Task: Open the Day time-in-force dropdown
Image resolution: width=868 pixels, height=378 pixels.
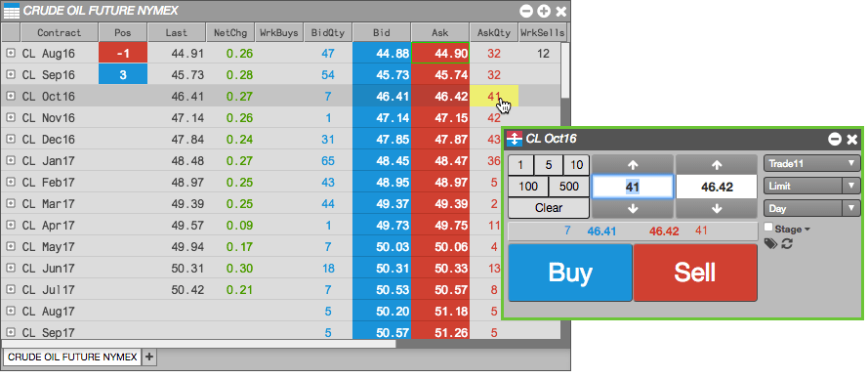Action: click(x=811, y=209)
